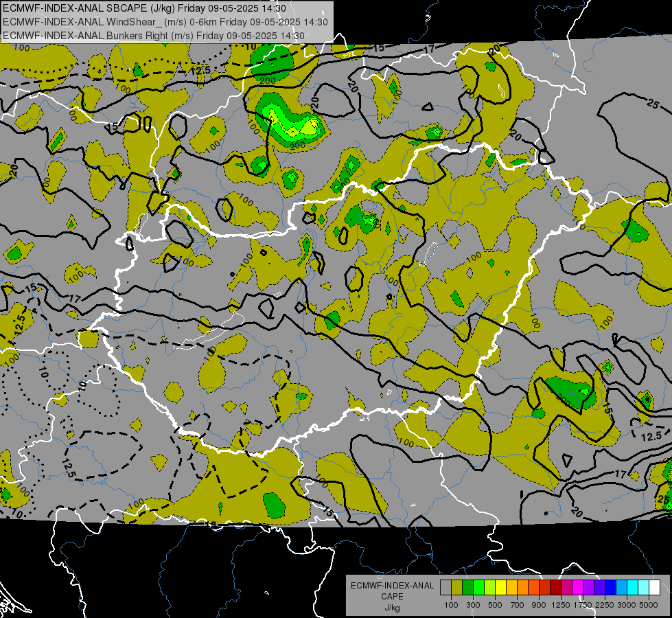The height and width of the screenshot is (618, 672).
Task: Select the olive swatch in the CAPE legend
Action: (x=457, y=588)
